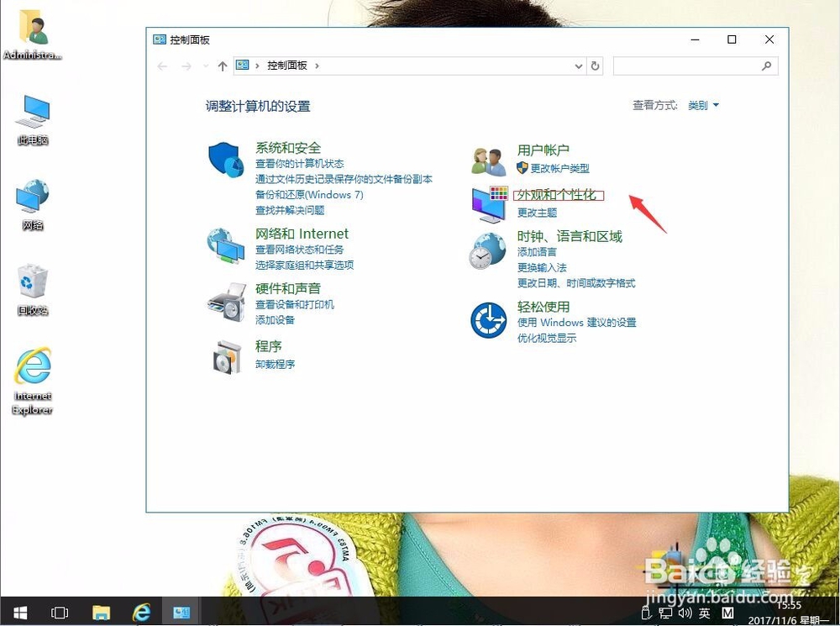
Task: Click 添加设备 link
Action: point(275,320)
